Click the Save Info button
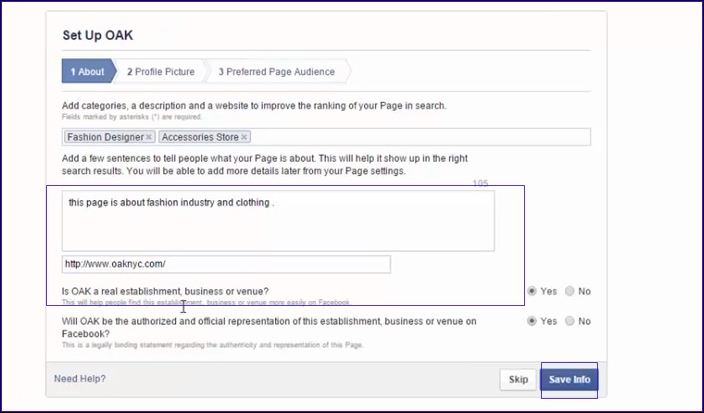 [x=569, y=380]
